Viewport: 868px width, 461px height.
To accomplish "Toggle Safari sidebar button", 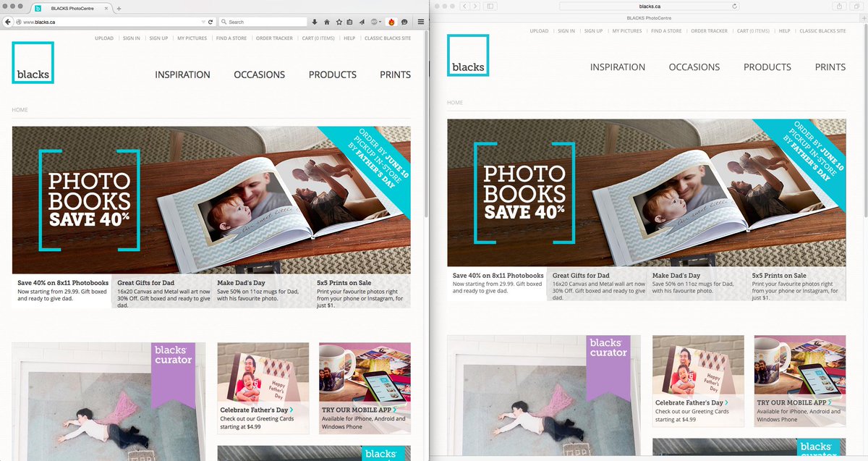I will pyautogui.click(x=490, y=6).
